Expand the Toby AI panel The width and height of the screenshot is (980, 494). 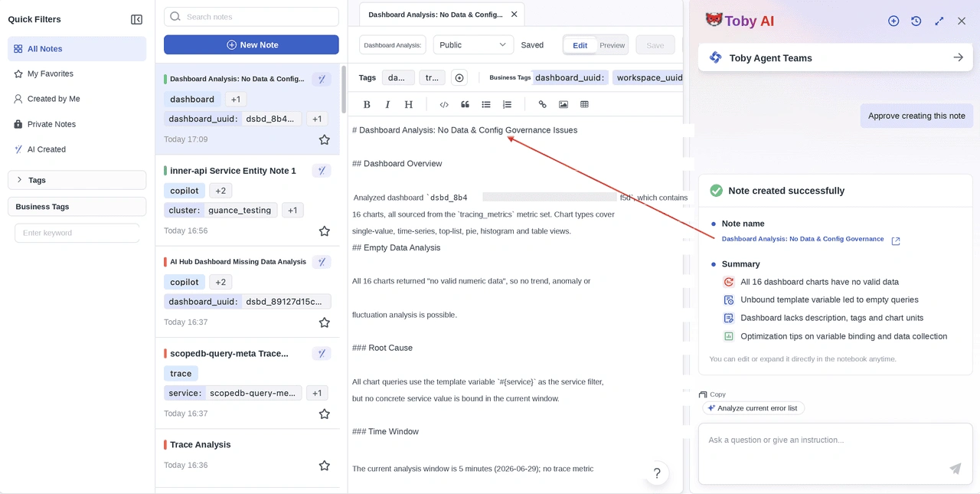click(939, 21)
